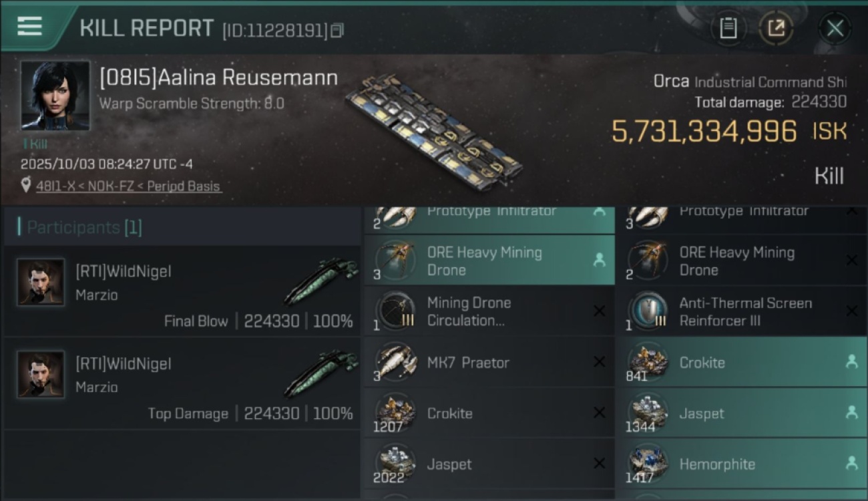Share the kill report externally
This screenshot has height=501, width=868.
click(x=776, y=28)
